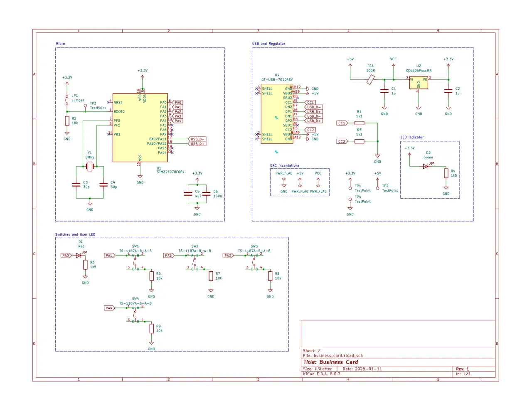Click "Title: Business Card" in the title block

330,362
